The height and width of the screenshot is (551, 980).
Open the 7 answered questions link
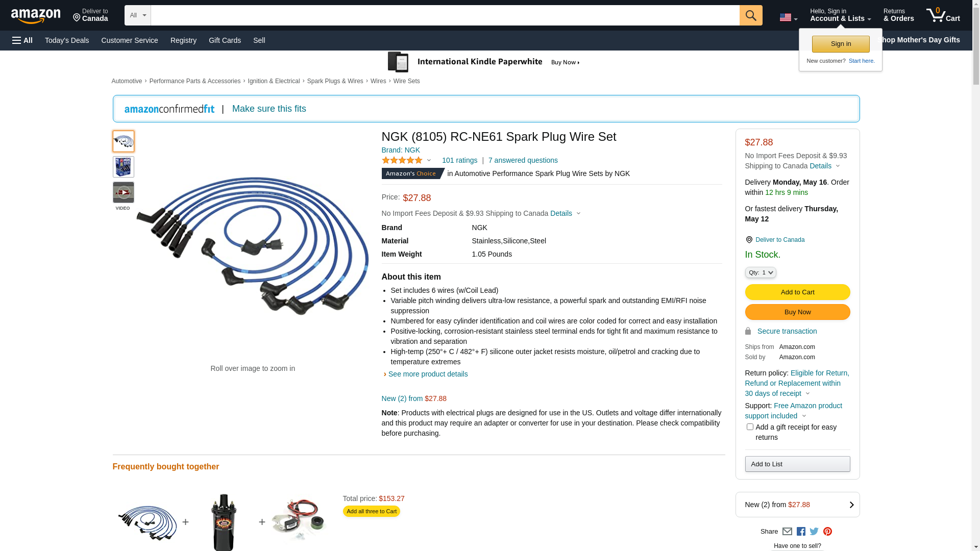(523, 160)
